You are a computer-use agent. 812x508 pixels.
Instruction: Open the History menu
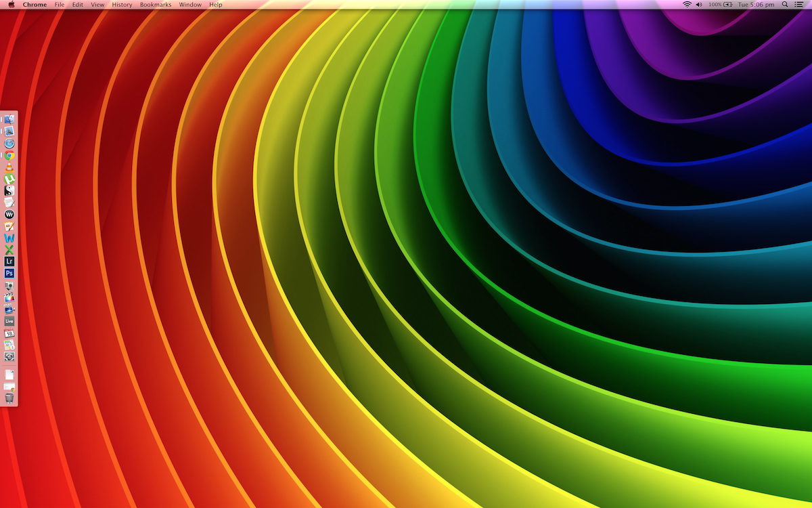pyautogui.click(x=122, y=5)
